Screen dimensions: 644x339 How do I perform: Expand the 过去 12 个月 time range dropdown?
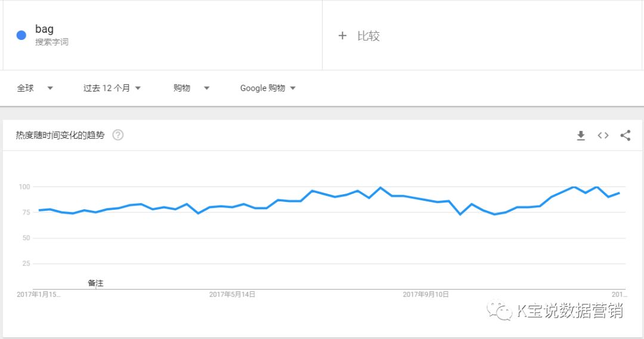point(112,88)
